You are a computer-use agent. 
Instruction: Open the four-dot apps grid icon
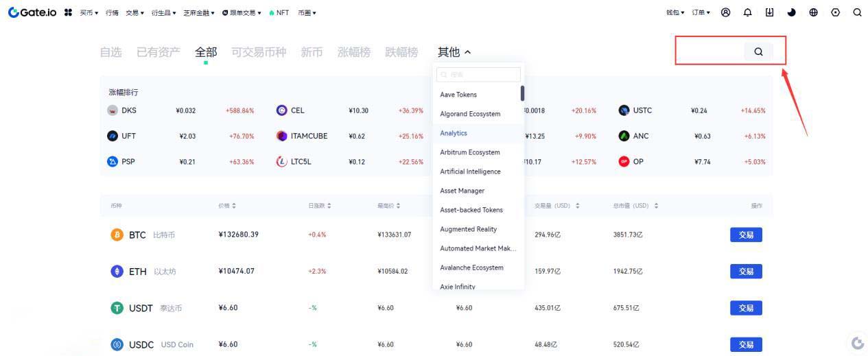click(68, 12)
